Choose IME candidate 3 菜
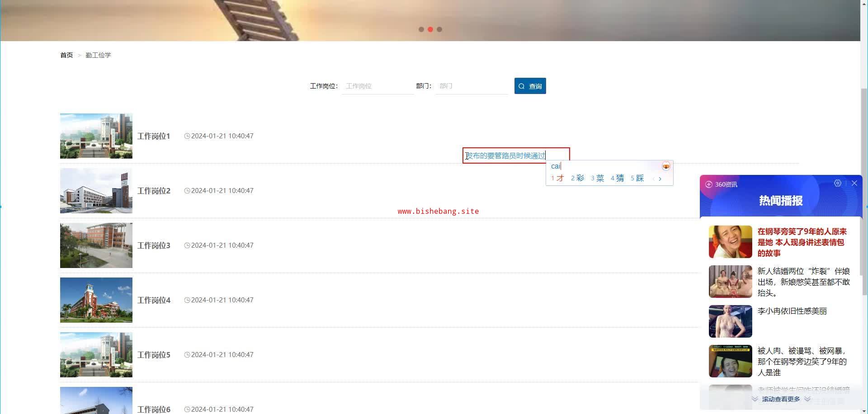This screenshot has width=868, height=414. 597,178
